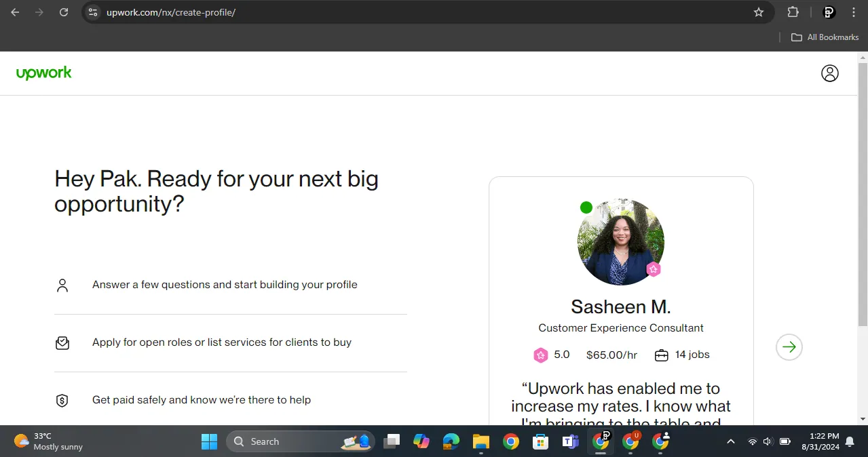868x457 pixels.
Task: Click the person icon beside profile-building step
Action: tap(62, 285)
